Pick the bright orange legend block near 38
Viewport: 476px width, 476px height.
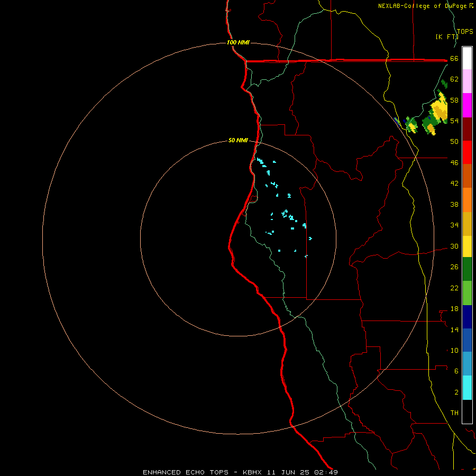467,200
